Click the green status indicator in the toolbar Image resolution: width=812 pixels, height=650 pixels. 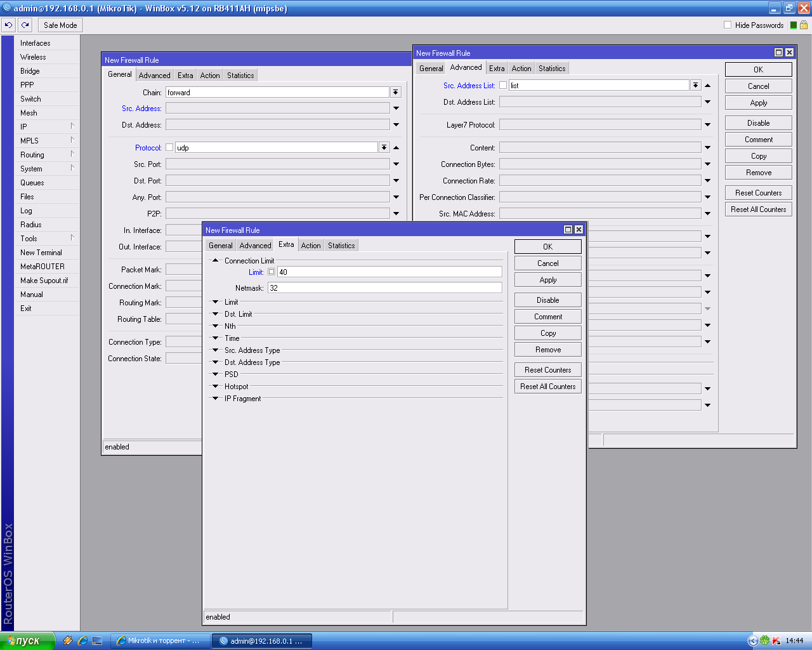793,25
